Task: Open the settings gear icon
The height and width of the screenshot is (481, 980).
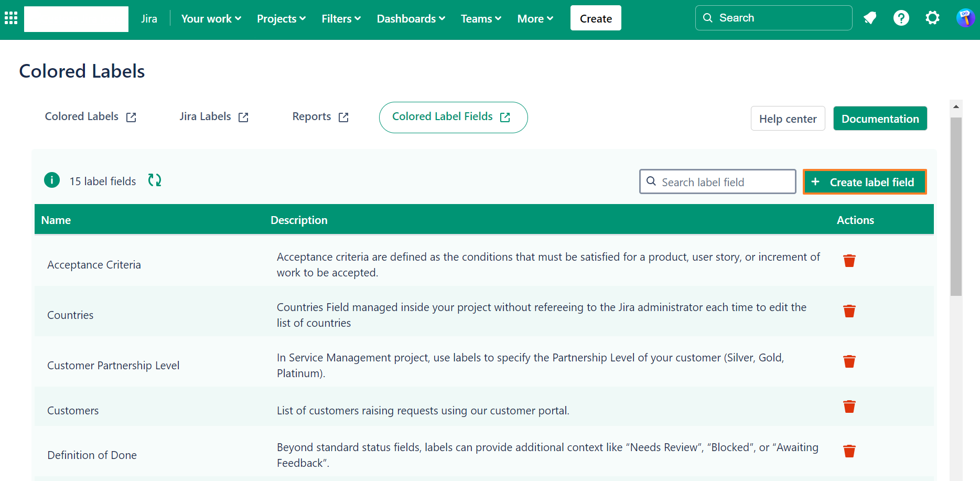Action: point(932,18)
